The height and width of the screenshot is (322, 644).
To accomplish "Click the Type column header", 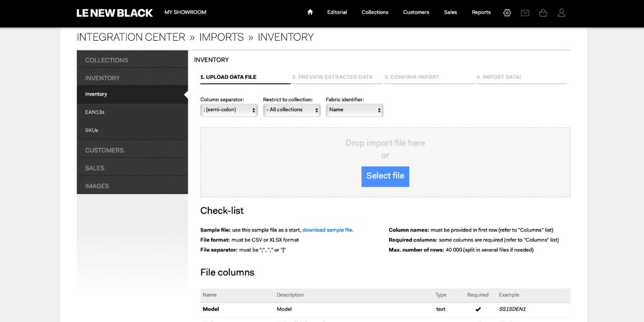I will point(441,295).
